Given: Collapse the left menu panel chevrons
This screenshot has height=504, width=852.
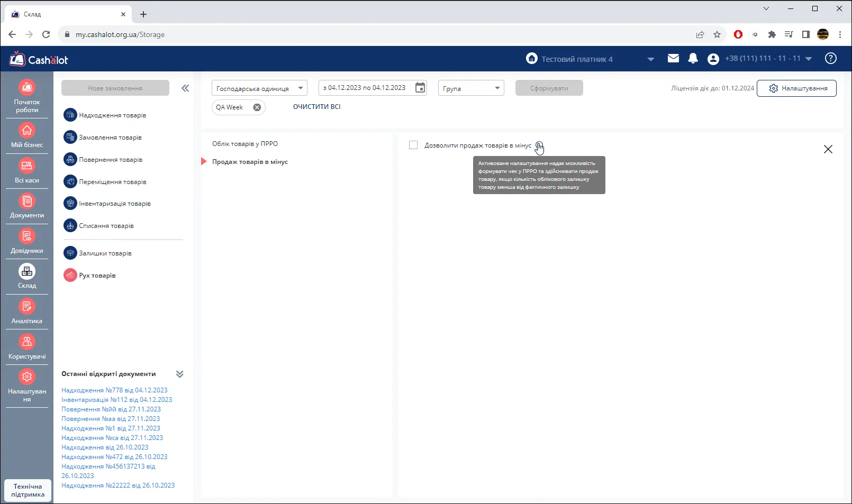Looking at the screenshot, I should [185, 88].
